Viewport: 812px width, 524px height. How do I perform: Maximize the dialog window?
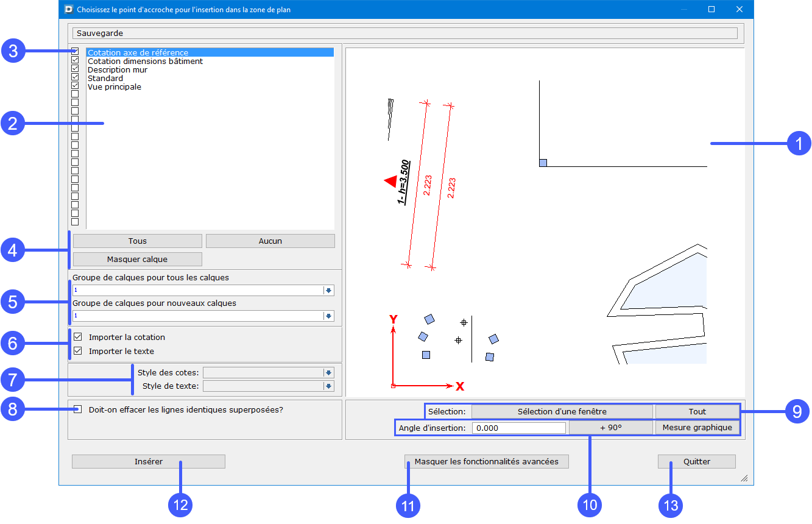(x=711, y=10)
